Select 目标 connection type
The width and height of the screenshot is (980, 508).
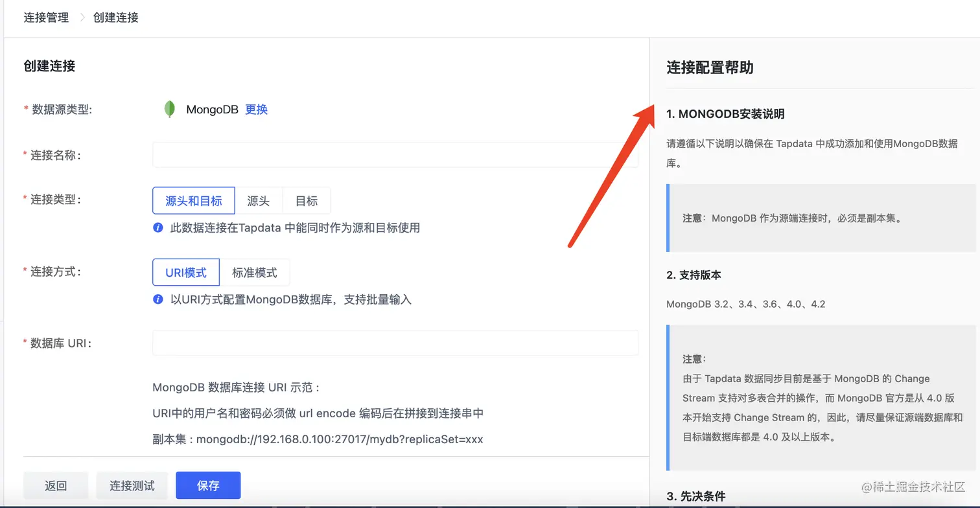click(307, 201)
